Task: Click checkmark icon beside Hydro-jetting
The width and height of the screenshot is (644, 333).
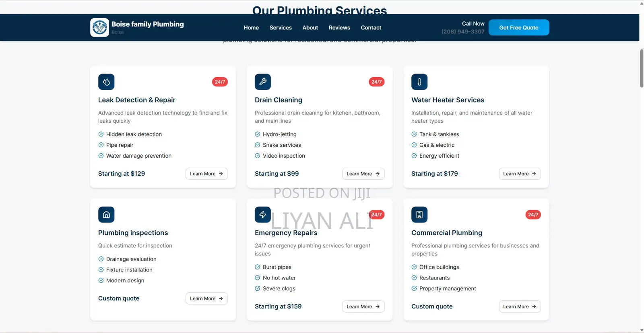Action: pos(258,134)
